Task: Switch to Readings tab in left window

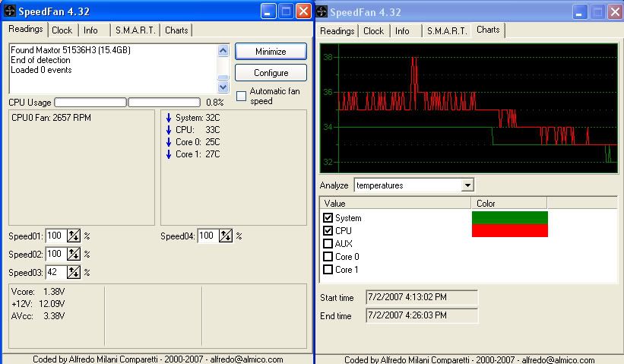Action: (26, 29)
